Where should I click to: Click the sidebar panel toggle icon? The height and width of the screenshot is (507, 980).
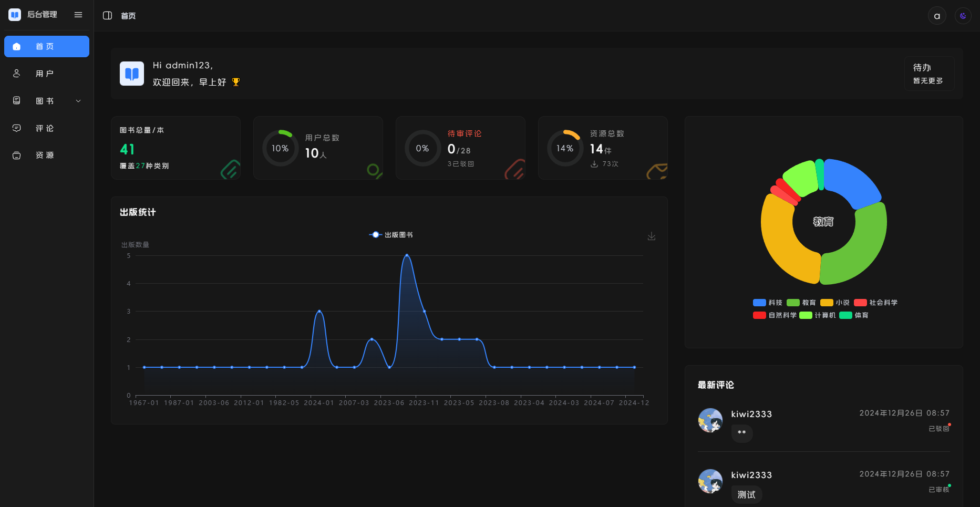[107, 16]
